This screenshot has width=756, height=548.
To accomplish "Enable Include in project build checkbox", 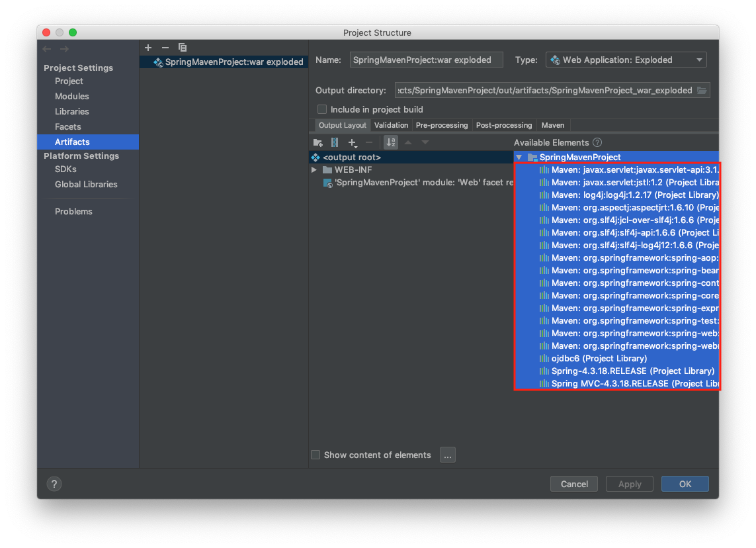I will [x=322, y=109].
